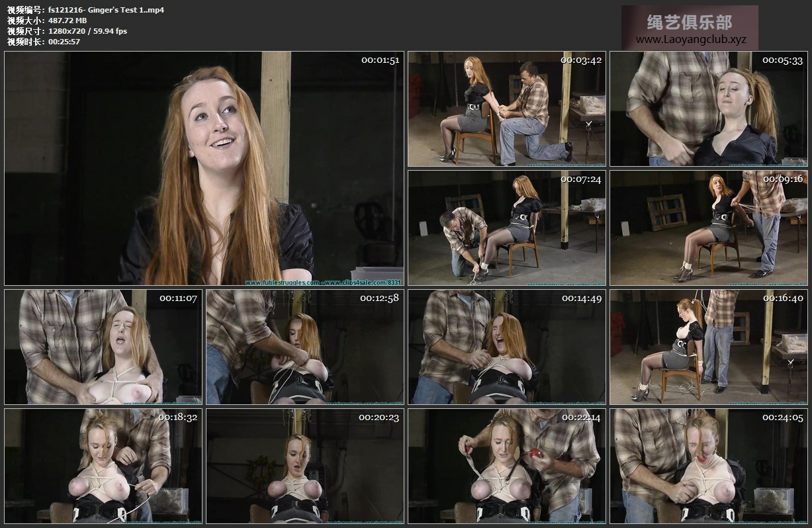Image resolution: width=812 pixels, height=528 pixels.
Task: Select the frame at 00:24:05
Action: click(708, 466)
